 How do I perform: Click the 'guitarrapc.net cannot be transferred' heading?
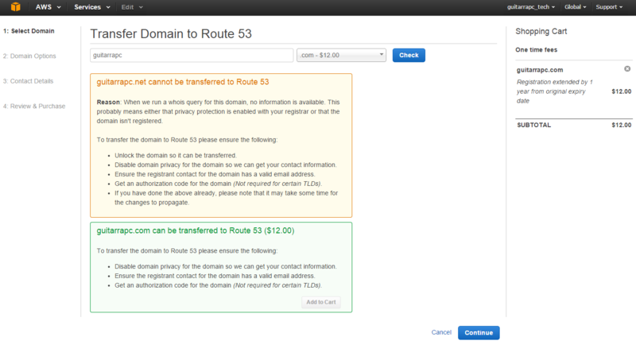pos(183,82)
